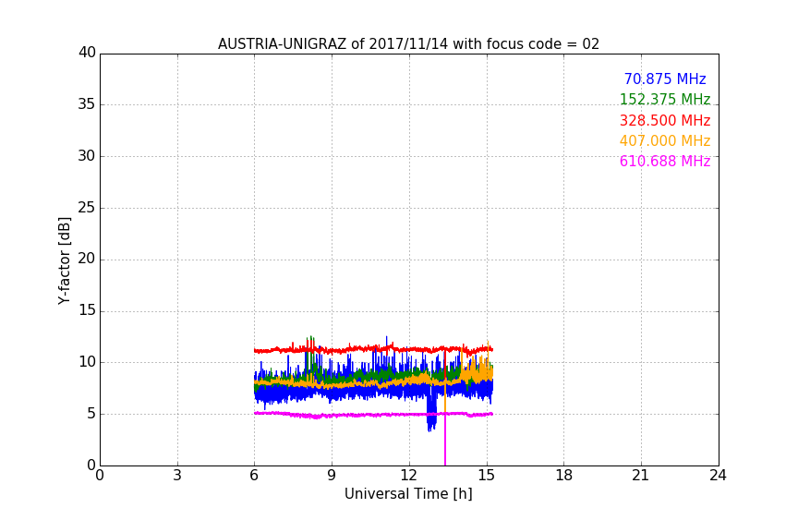This screenshot has width=798, height=532.
Task: Click the plot title AUSTRIA-UNIGRAZ of 2017/11/14
Action: [x=408, y=43]
